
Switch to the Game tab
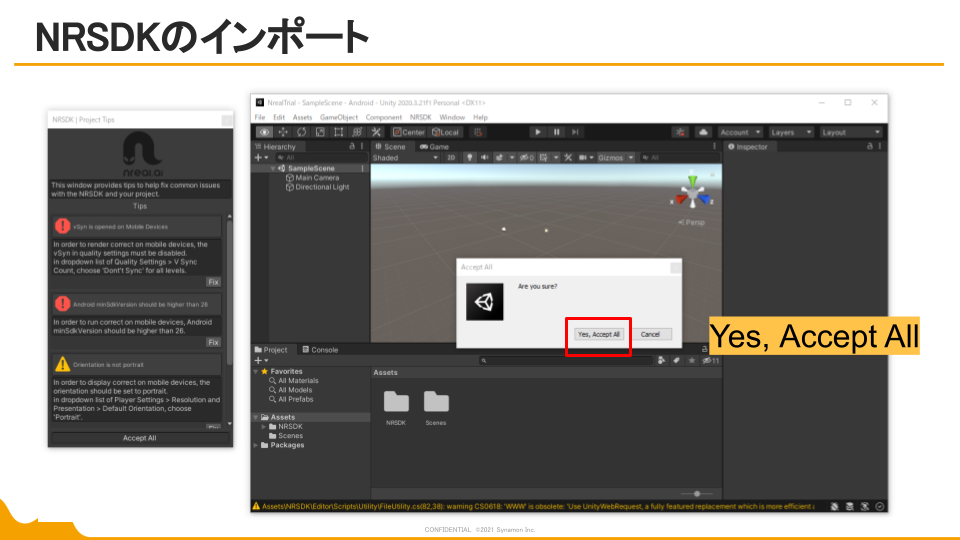coord(435,146)
